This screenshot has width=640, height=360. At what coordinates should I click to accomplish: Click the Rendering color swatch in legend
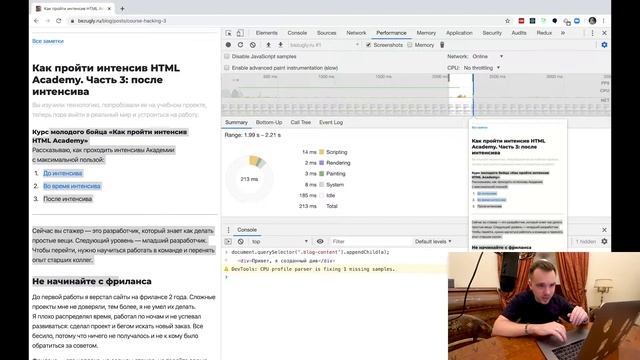point(322,163)
